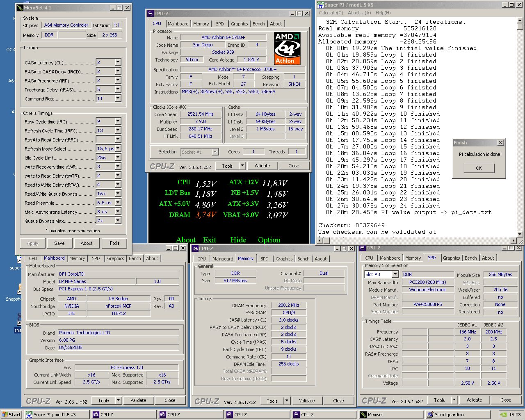
Task: Open the Command Rate dropdown in MemSet
Action: (x=118, y=98)
